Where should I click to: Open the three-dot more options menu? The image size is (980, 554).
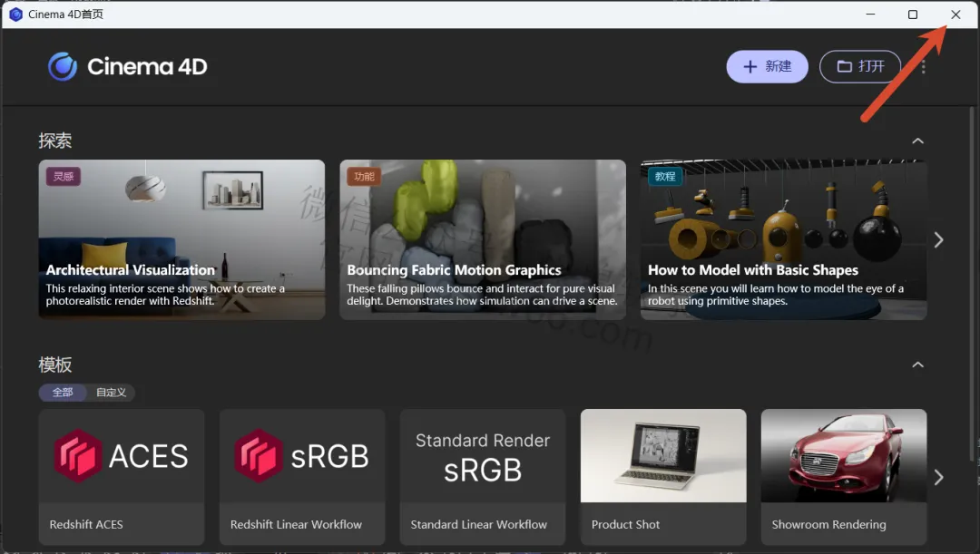(x=923, y=66)
